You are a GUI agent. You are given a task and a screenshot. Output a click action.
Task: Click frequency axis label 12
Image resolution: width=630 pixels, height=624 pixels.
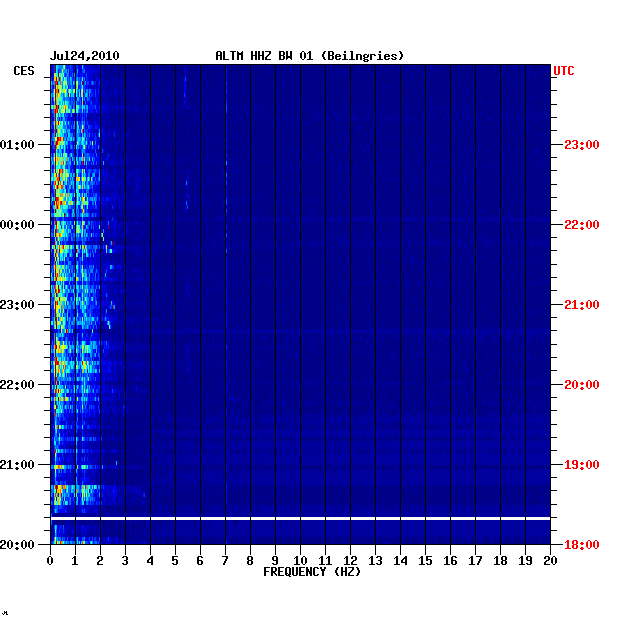coord(350,561)
